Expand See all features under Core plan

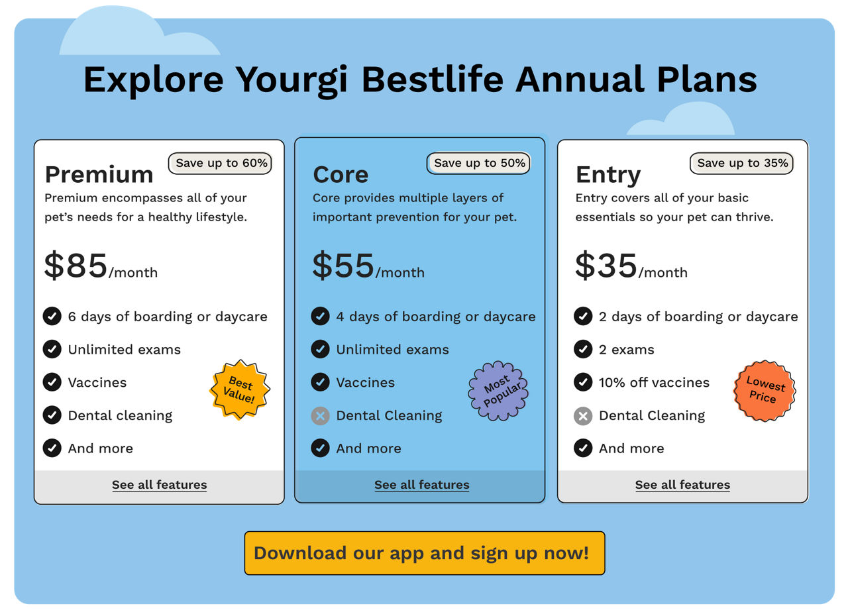421,485
